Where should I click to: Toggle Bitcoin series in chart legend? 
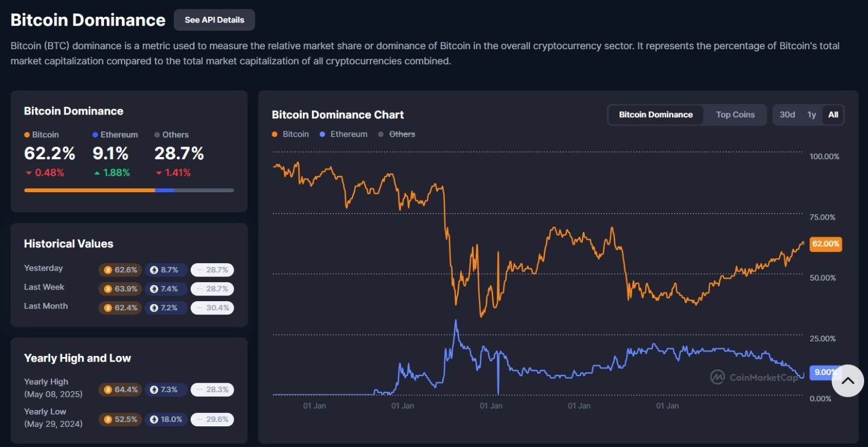[x=290, y=134]
